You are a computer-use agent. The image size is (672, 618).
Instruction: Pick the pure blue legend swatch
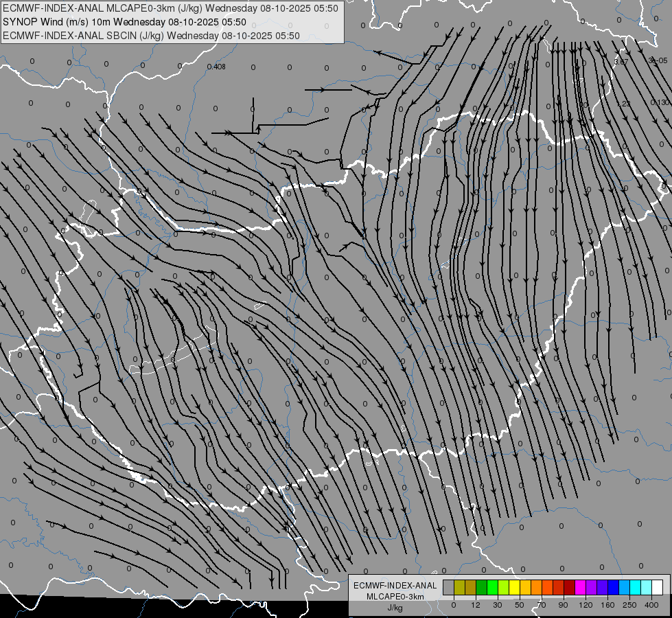pyautogui.click(x=614, y=588)
